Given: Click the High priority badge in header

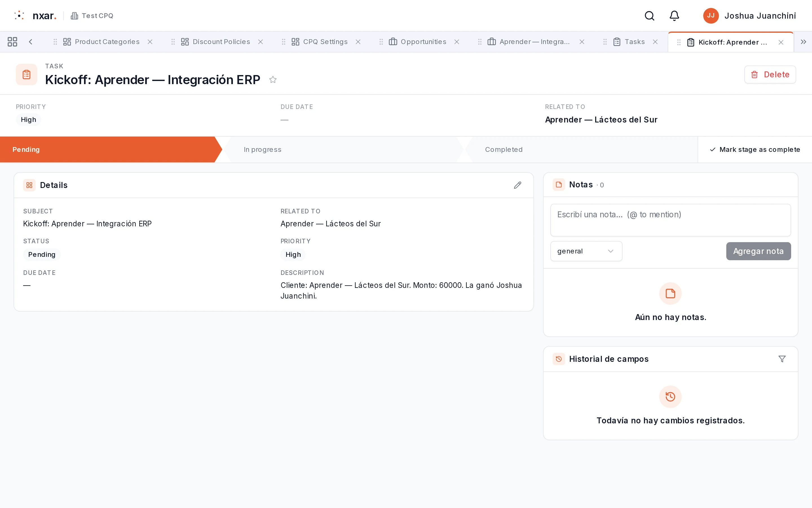Looking at the screenshot, I should pos(28,120).
